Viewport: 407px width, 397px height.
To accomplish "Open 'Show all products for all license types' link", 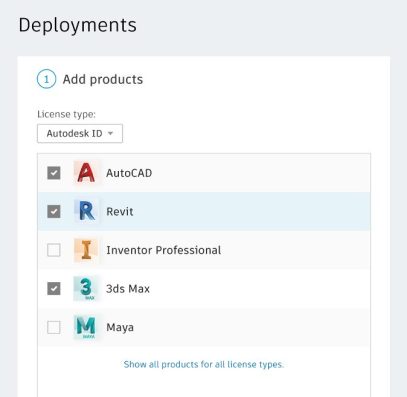I will [204, 364].
